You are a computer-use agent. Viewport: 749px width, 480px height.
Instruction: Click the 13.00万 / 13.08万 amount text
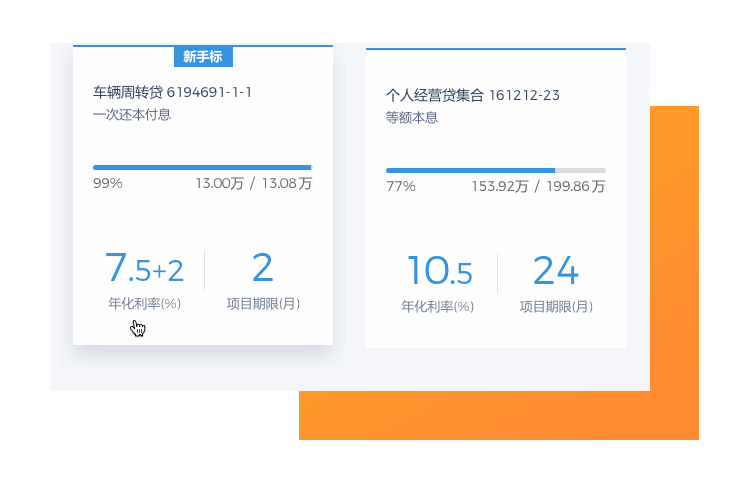[x=254, y=183]
